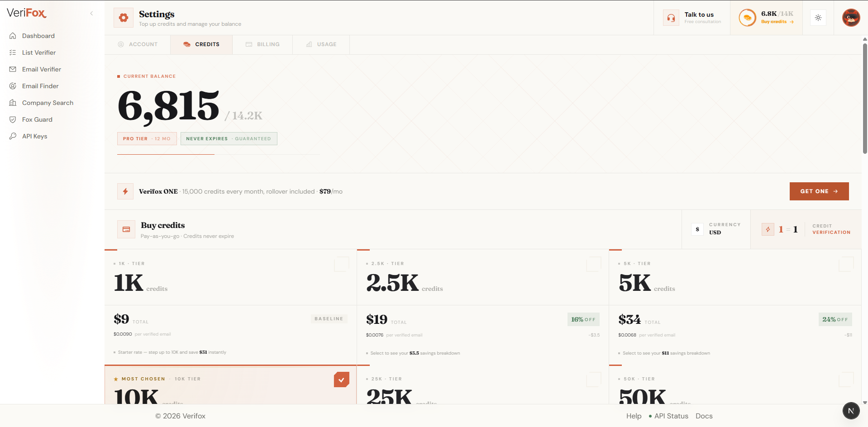Click the round N badge button
This screenshot has width=868, height=427.
[x=851, y=411]
